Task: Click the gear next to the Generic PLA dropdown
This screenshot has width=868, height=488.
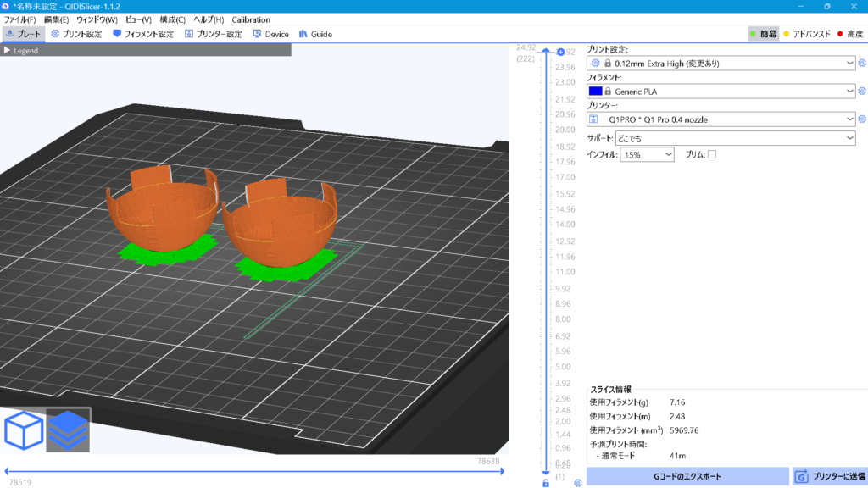Action: [x=862, y=91]
